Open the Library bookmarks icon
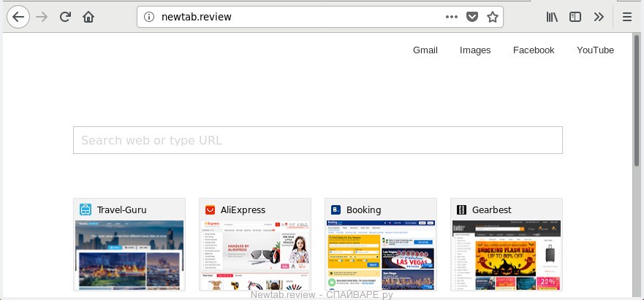Viewport: 644px width, 300px height. coord(552,17)
